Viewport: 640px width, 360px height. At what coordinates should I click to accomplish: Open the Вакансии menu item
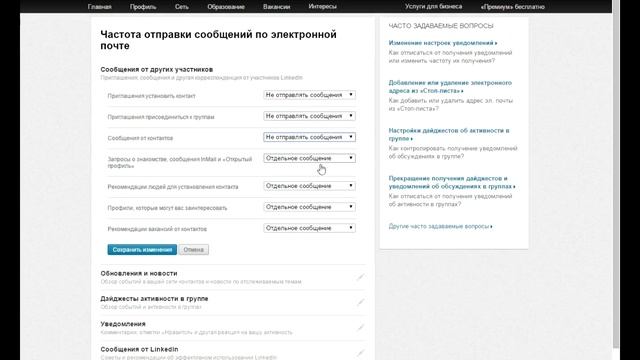tap(276, 7)
